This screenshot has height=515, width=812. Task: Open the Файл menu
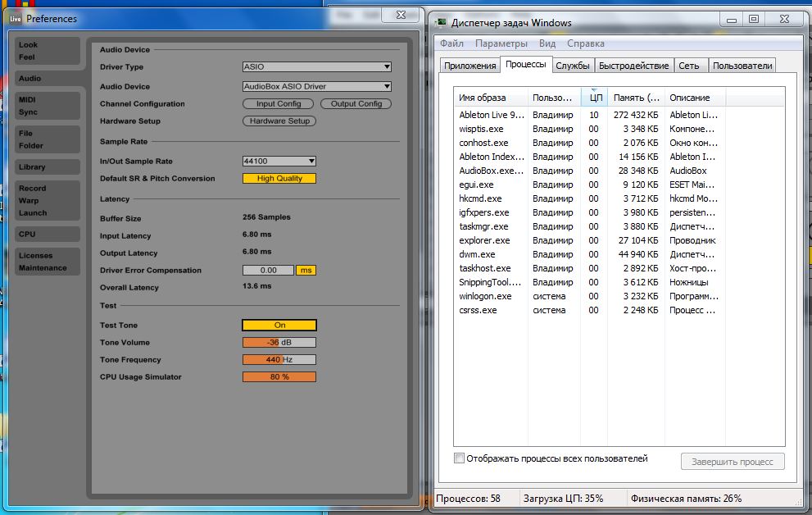[451, 43]
